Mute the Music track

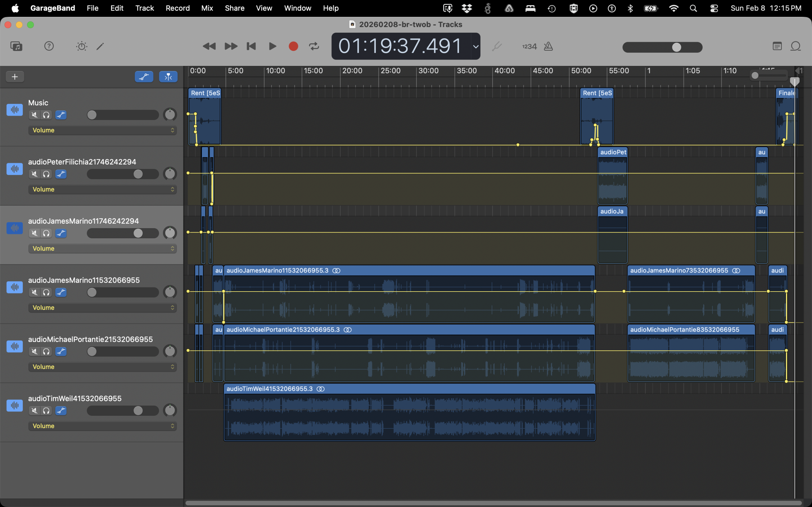34,115
